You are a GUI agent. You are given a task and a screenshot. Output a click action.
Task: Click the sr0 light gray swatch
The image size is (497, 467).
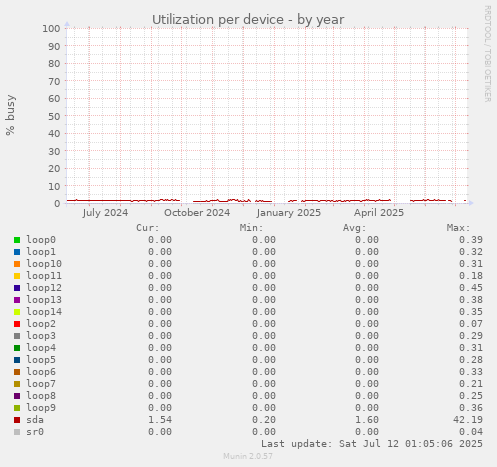tap(17, 432)
